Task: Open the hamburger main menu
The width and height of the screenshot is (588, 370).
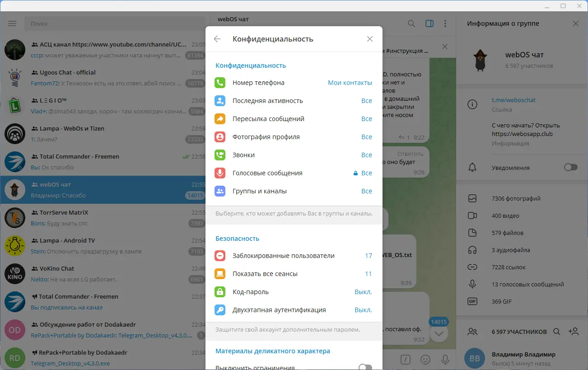Action: [12, 23]
